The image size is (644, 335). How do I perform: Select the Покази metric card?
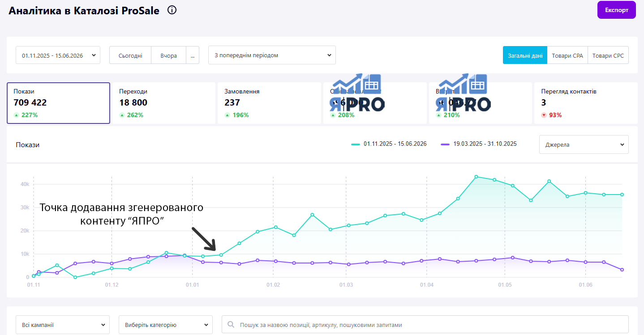58,103
